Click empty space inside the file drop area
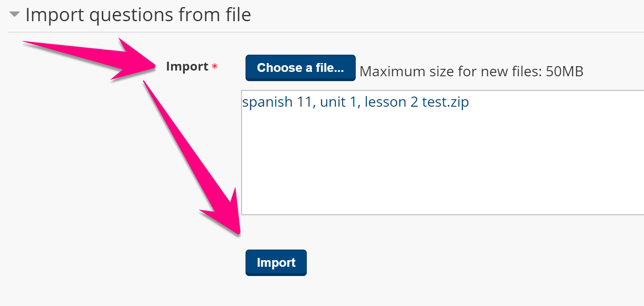Image resolution: width=644 pixels, height=306 pixels. [441, 168]
